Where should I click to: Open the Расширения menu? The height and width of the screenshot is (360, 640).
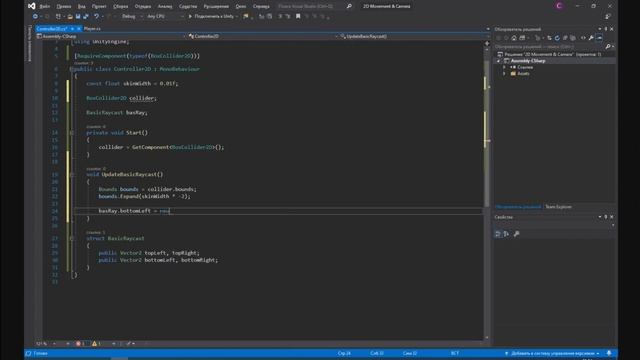point(216,7)
